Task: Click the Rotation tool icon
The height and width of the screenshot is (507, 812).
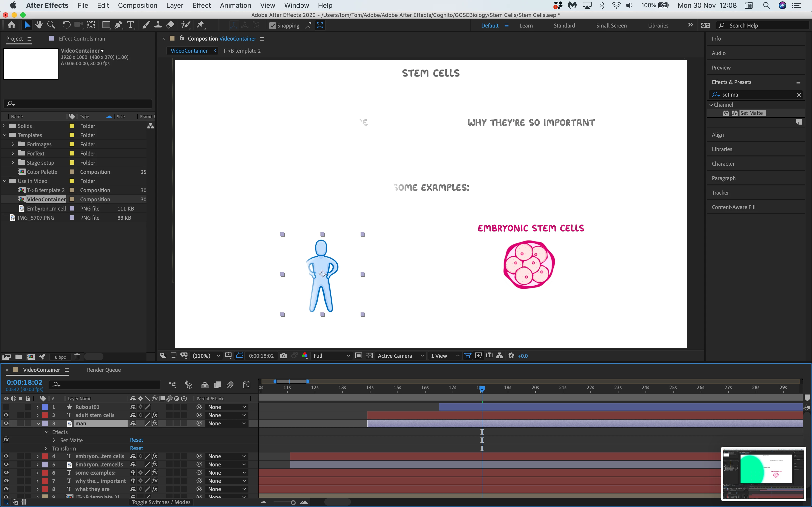Action: coord(66,25)
